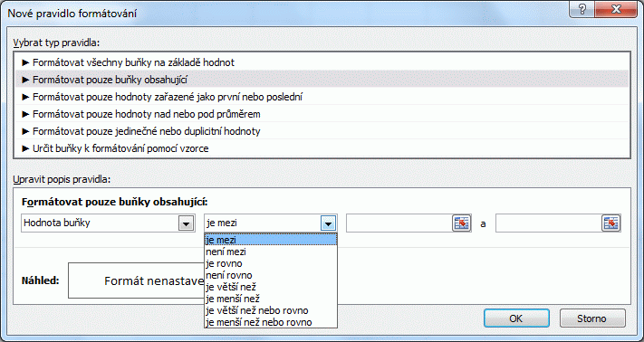644x342 pixels.
Task: Click the range selector icon in second value field
Action: point(610,223)
